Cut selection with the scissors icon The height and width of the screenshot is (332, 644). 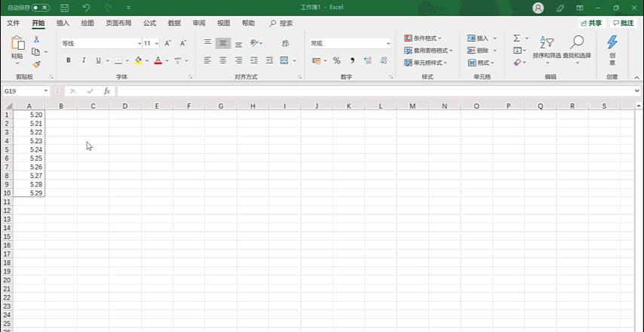click(x=36, y=39)
